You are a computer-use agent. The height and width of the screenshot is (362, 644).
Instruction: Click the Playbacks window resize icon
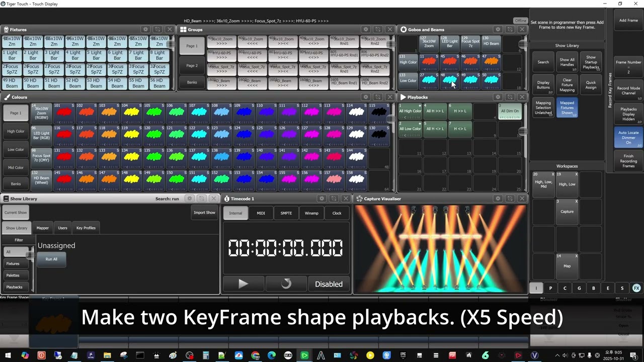point(510,97)
